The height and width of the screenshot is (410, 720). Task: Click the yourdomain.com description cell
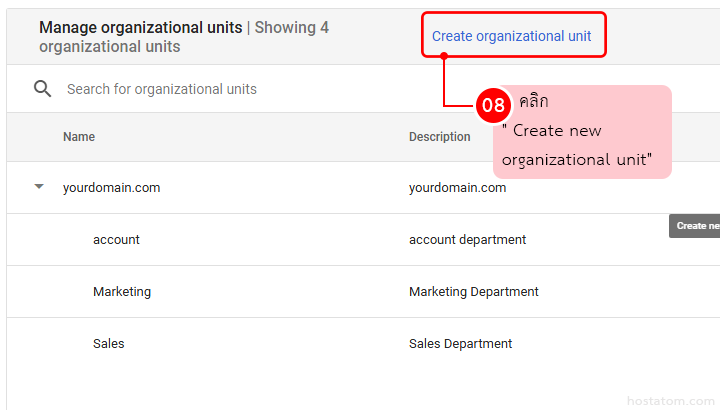point(457,187)
